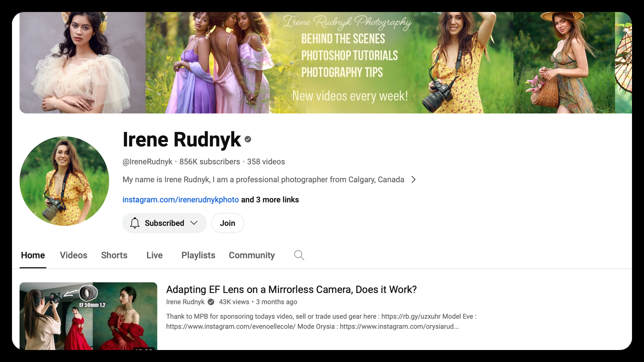Click the channel banner image

(x=322, y=62)
